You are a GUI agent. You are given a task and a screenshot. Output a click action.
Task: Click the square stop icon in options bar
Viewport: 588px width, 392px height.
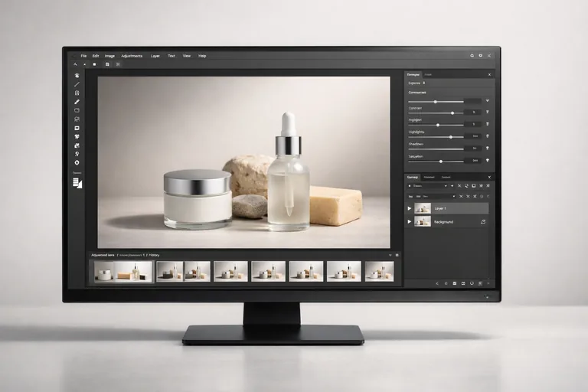tap(94, 64)
